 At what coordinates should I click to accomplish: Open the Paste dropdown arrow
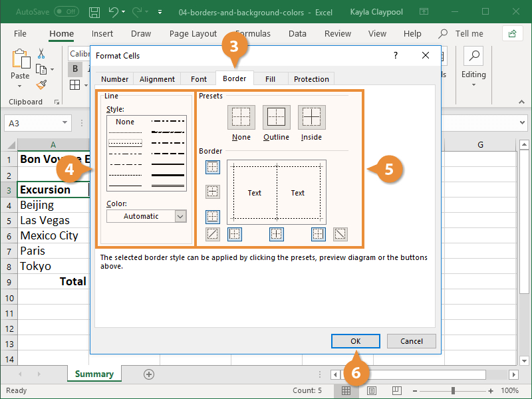(x=20, y=84)
